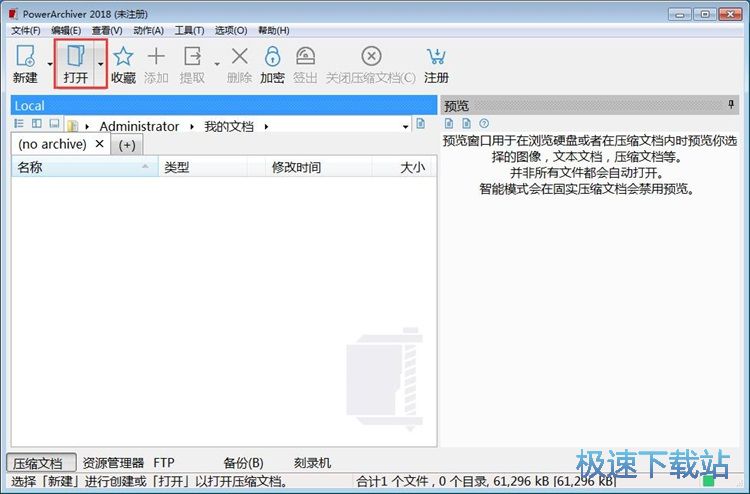
Task: Toggle folder pane layout icon
Action: (x=37, y=123)
